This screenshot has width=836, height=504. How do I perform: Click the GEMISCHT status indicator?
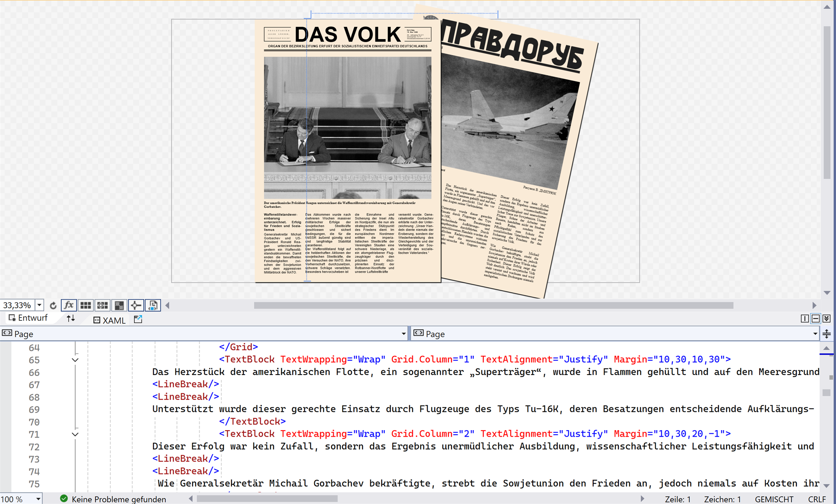[x=774, y=499]
